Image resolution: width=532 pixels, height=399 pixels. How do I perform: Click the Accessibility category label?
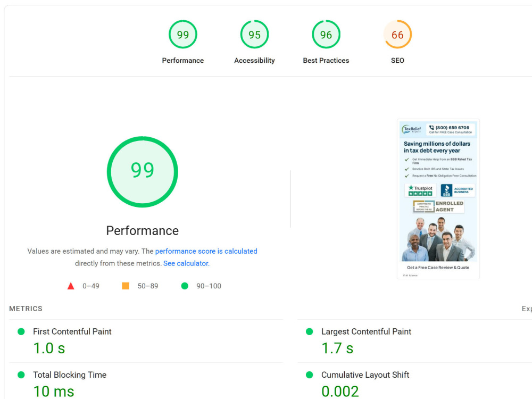pyautogui.click(x=254, y=61)
